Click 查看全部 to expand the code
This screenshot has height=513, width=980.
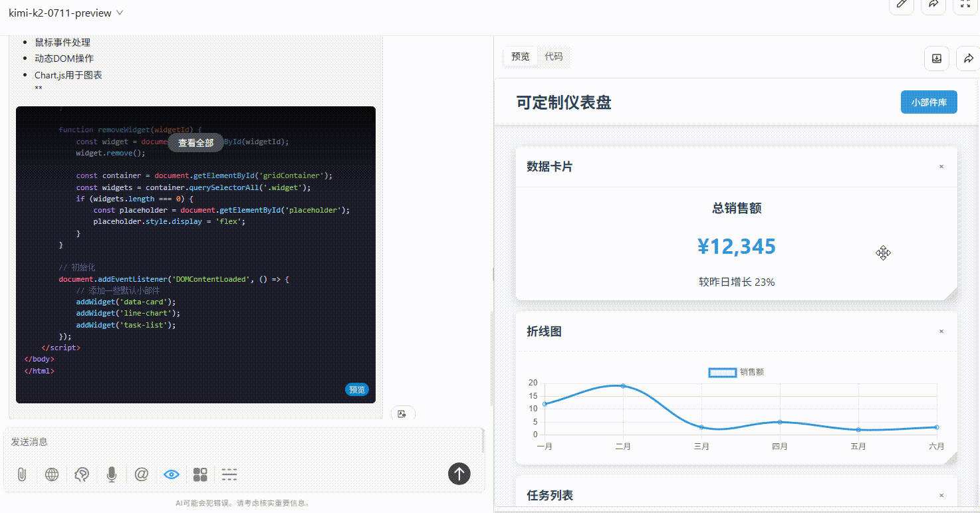tap(196, 142)
